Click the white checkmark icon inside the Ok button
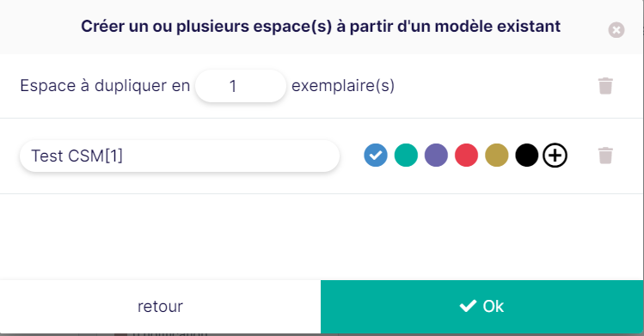Screen dimensions: 644x336 [468, 306]
